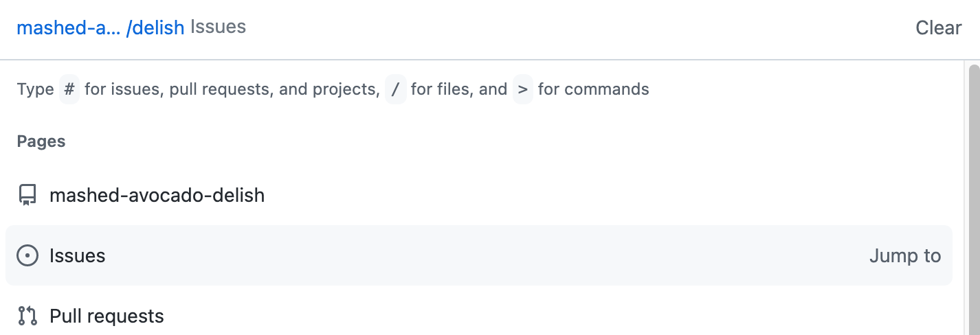
Task: Select the Issues page result
Action: 77,256
